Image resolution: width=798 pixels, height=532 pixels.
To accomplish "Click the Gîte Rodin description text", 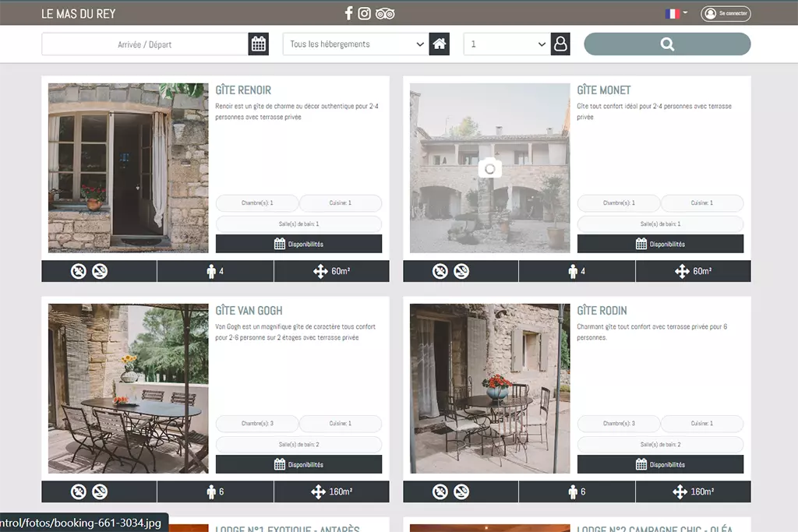I will click(652, 332).
